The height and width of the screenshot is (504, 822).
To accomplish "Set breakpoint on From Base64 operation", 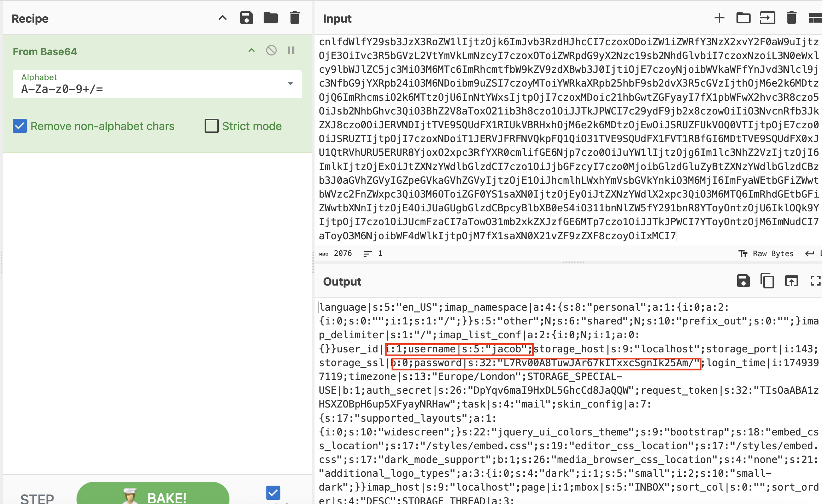I will point(291,51).
